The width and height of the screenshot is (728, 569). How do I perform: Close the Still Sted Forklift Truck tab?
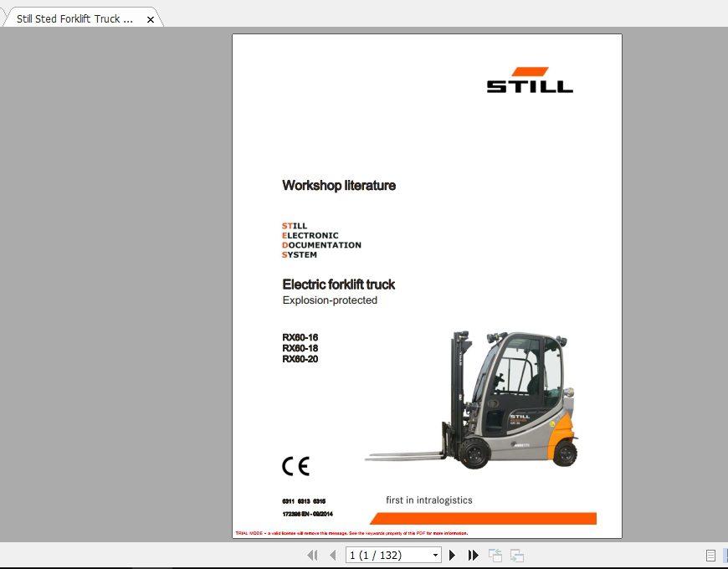coord(151,19)
